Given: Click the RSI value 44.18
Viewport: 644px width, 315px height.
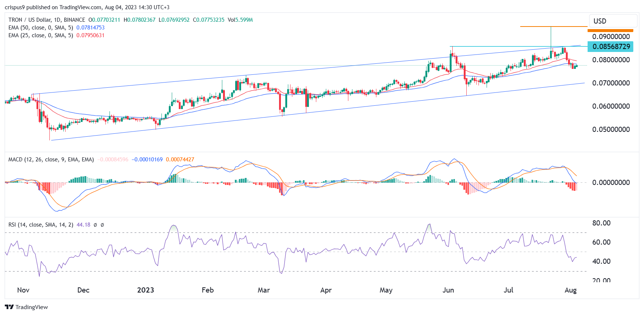Looking at the screenshot, I should (x=83, y=225).
